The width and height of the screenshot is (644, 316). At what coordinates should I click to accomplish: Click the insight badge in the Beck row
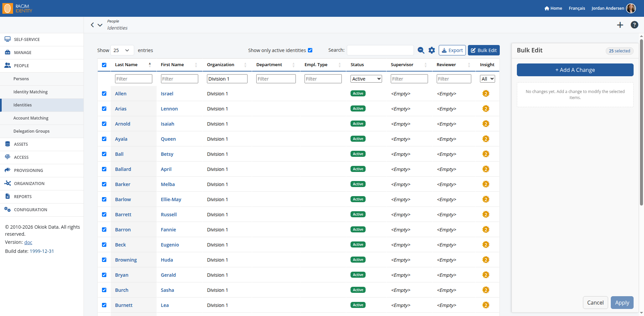pyautogui.click(x=486, y=245)
